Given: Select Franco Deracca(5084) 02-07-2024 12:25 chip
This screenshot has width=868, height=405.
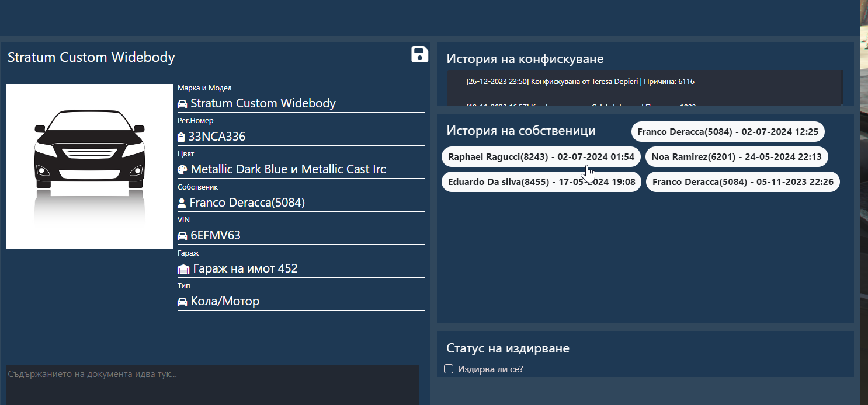Looking at the screenshot, I should 728,132.
